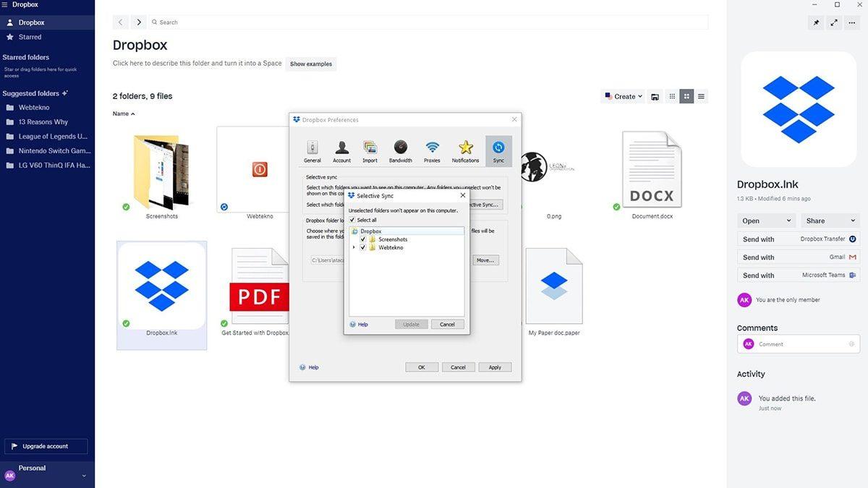Open the Share dropdown on the right panel
This screenshot has height=488, width=868.
point(829,221)
